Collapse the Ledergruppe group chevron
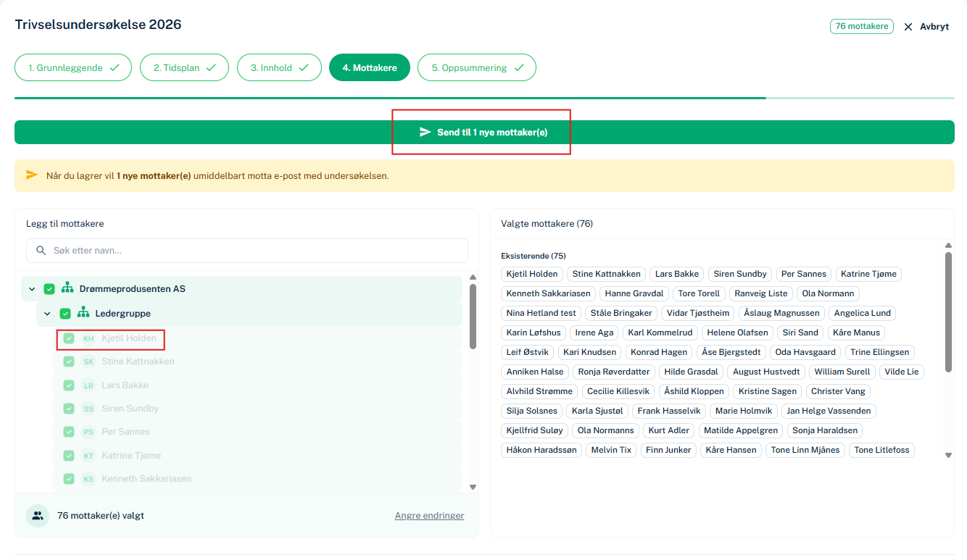This screenshot has height=560, width=967. 48,314
